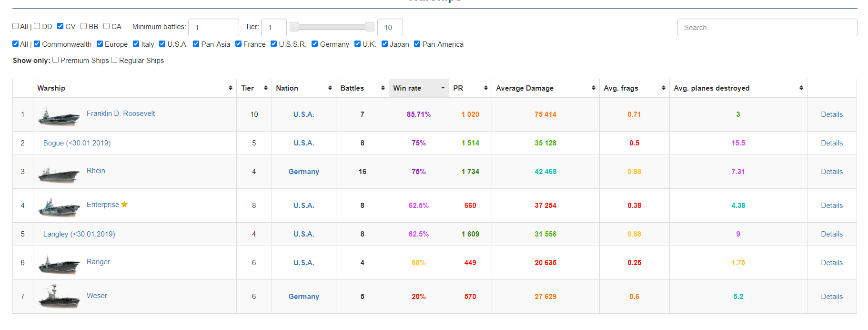The height and width of the screenshot is (330, 868).
Task: Click into the Search input field
Action: click(767, 28)
